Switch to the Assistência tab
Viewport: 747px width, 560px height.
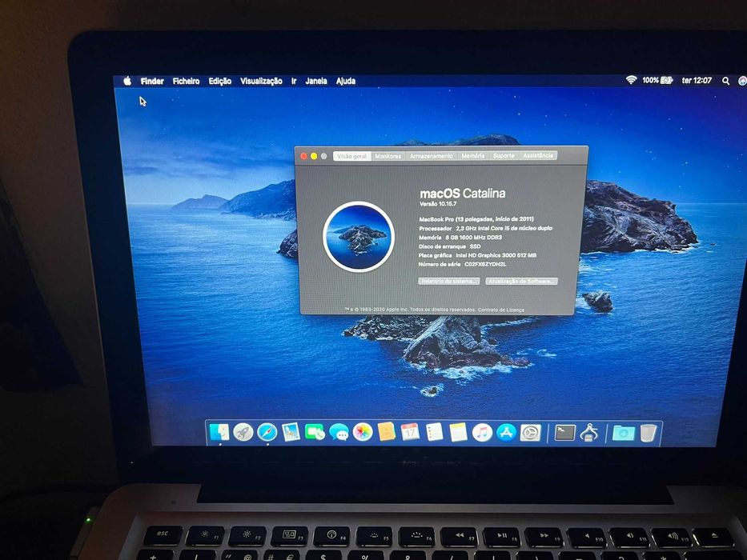(x=538, y=155)
